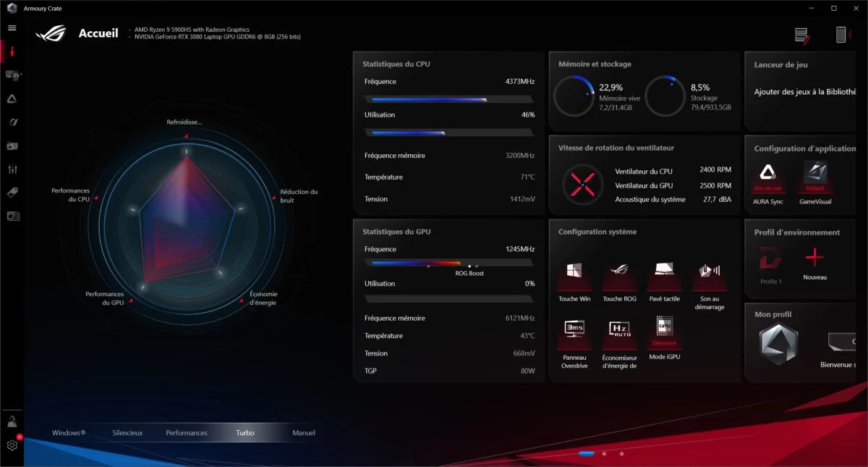
Task: Switch to the Performances mode
Action: click(x=187, y=433)
